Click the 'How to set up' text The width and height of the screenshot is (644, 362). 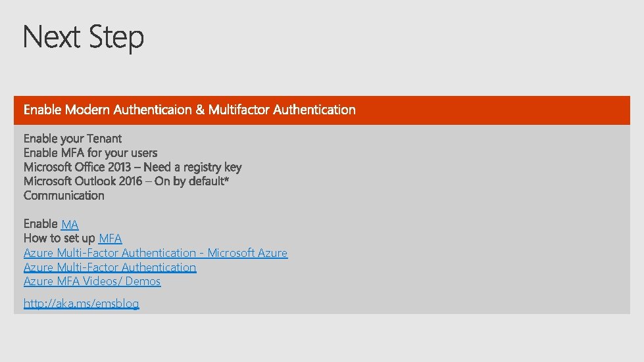pos(60,238)
